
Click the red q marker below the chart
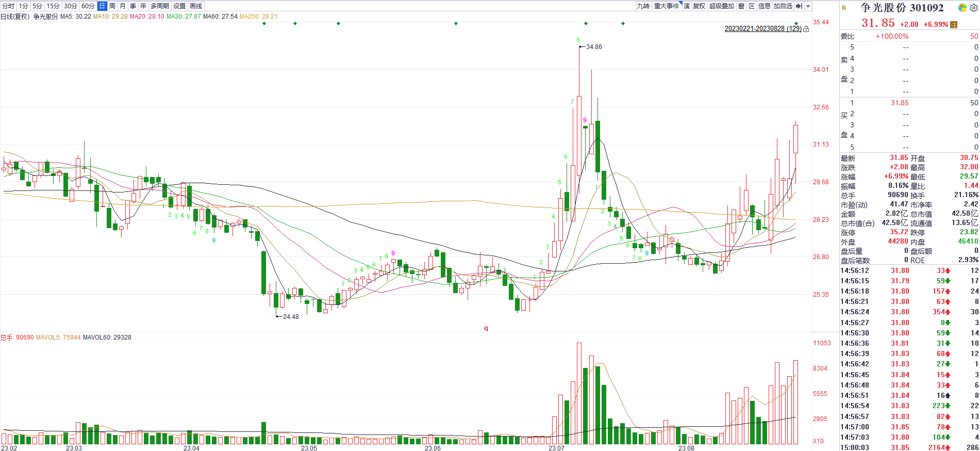click(x=486, y=328)
